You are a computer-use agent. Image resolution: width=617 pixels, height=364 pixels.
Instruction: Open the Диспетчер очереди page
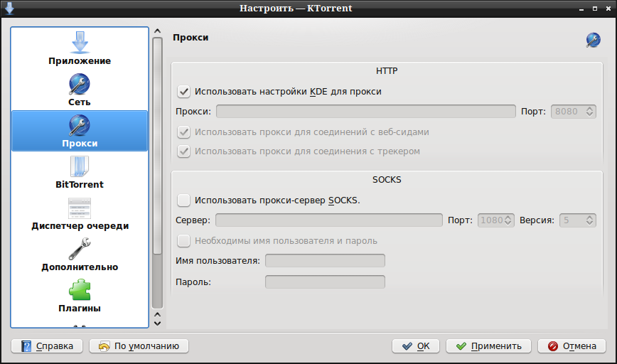point(80,213)
